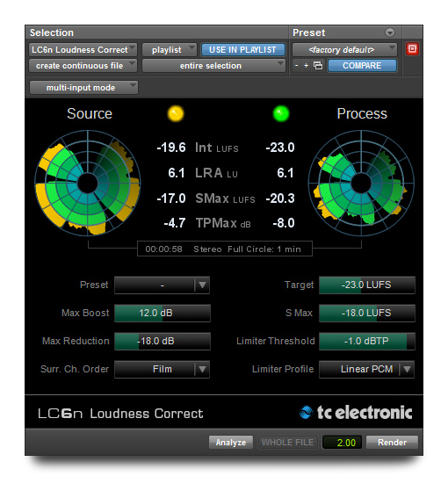Click the red plug-in target icon
Screen dimensions: 448x498
412,49
